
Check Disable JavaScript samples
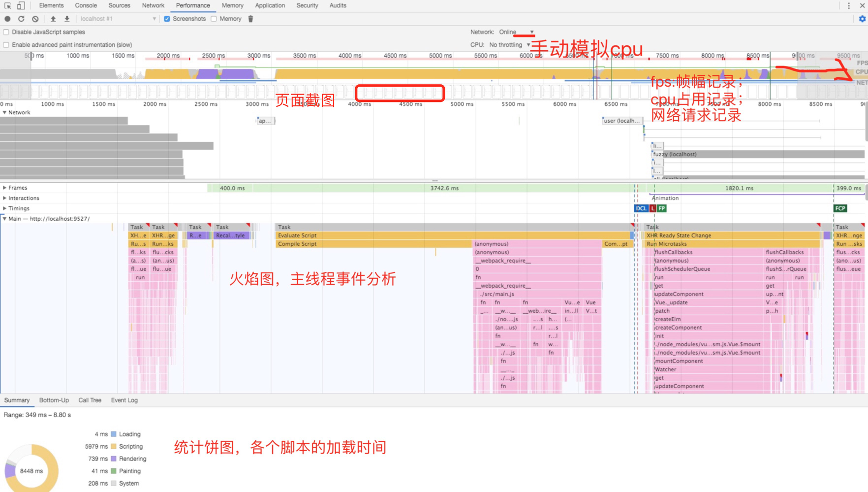pos(6,32)
